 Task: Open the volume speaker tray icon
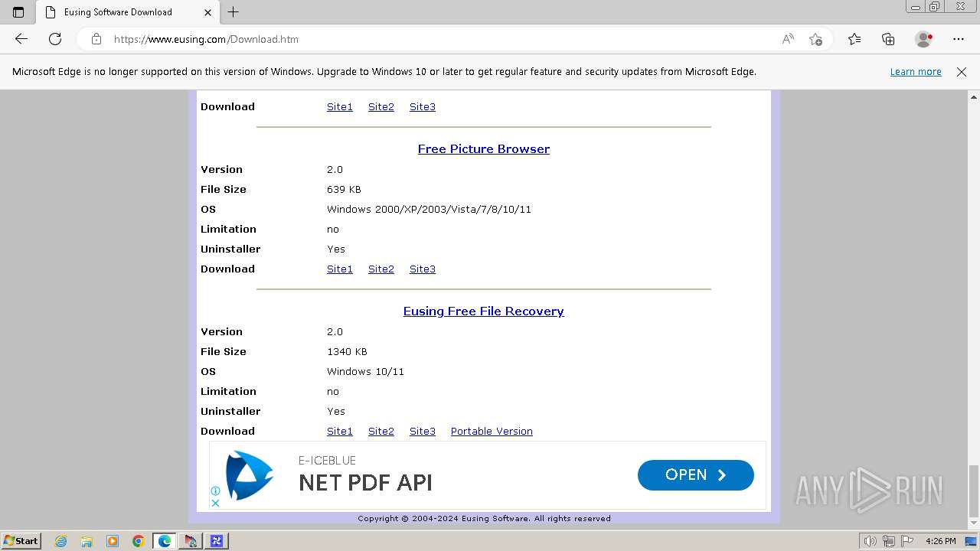pos(871,541)
